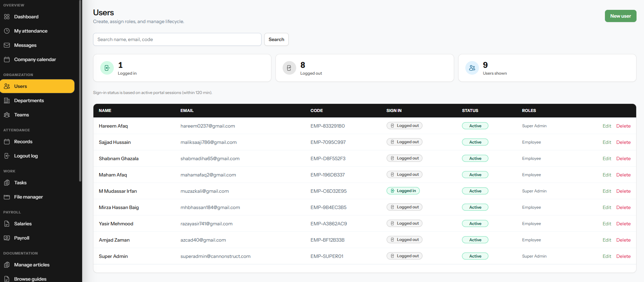Open the Payroll page
The width and height of the screenshot is (644, 282).
coord(37,238)
